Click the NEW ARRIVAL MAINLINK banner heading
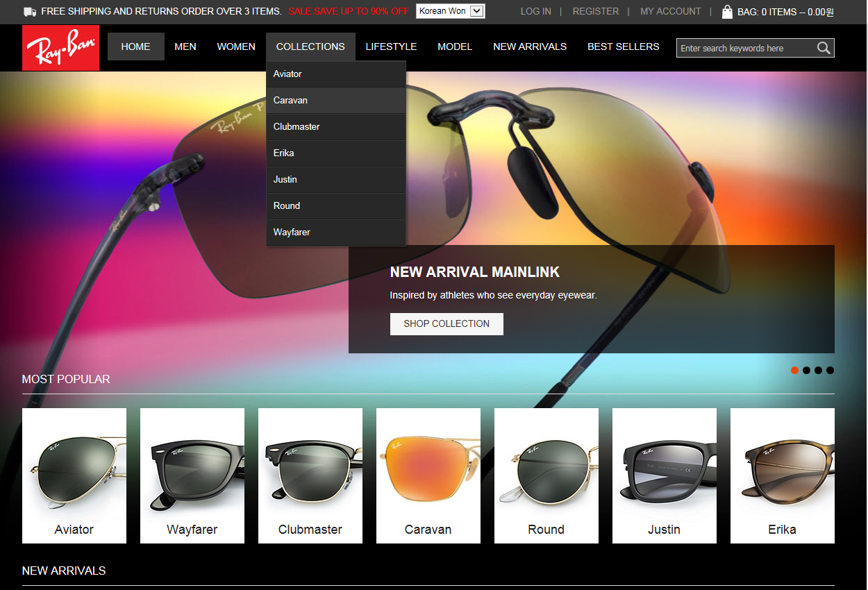The image size is (868, 590). coord(475,272)
